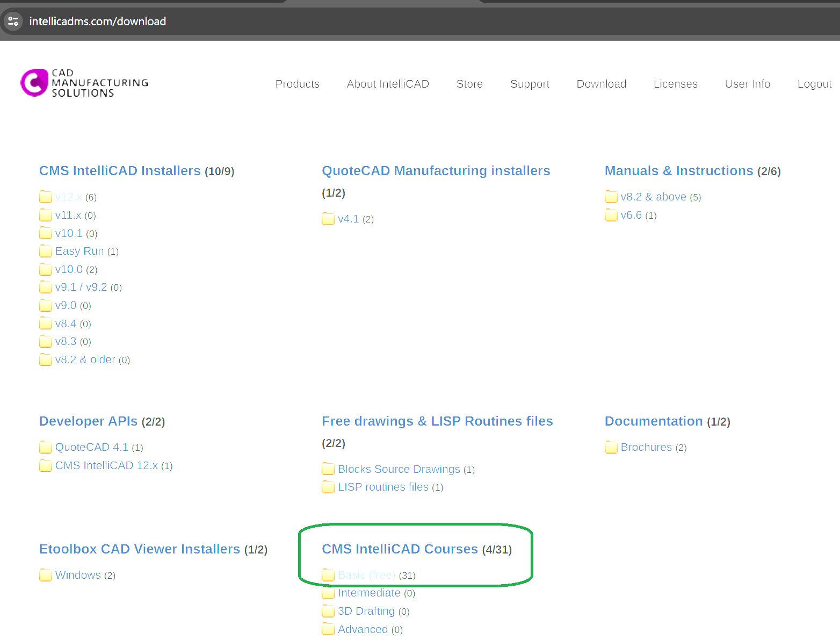Viewport: 840px width, 640px height.
Task: Click the v8.4 folder icon
Action: coord(46,323)
